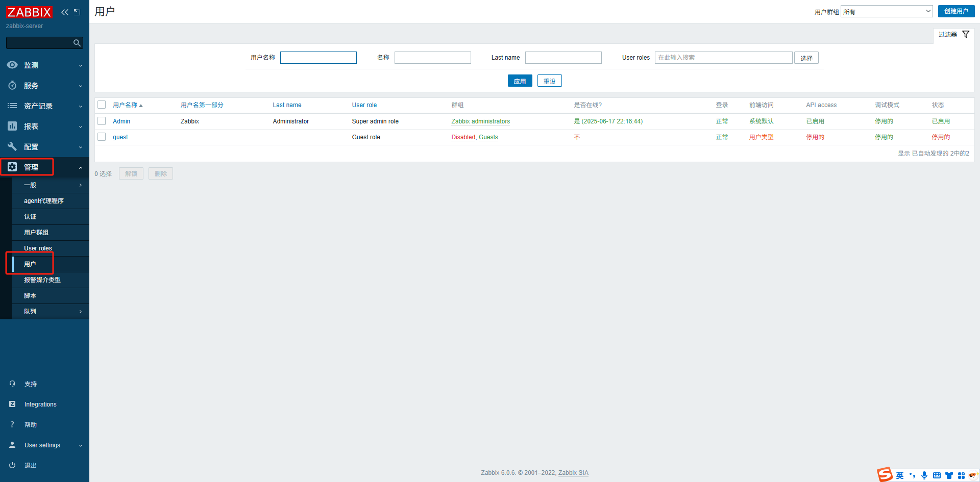This screenshot has height=482, width=980.
Task: Sort by User role column header
Action: coord(364,105)
